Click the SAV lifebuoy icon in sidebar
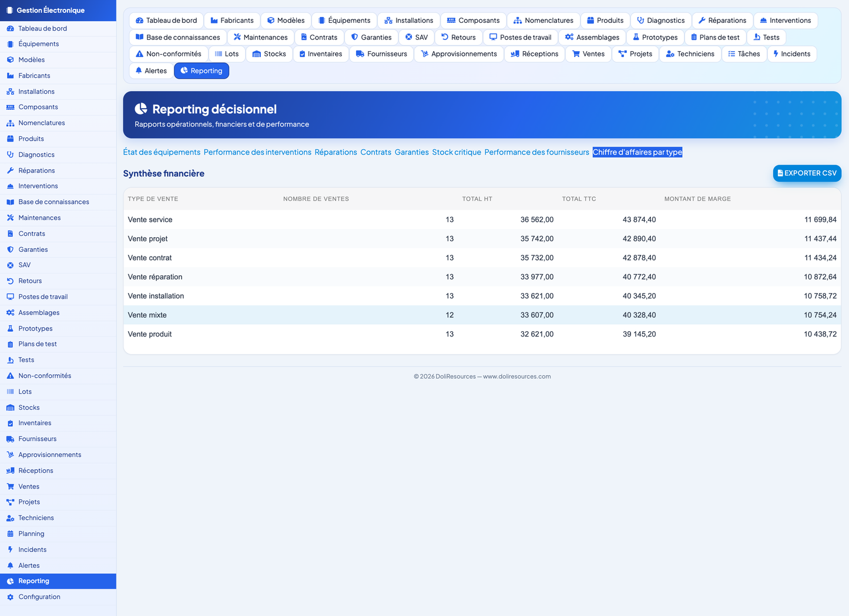 tap(10, 265)
